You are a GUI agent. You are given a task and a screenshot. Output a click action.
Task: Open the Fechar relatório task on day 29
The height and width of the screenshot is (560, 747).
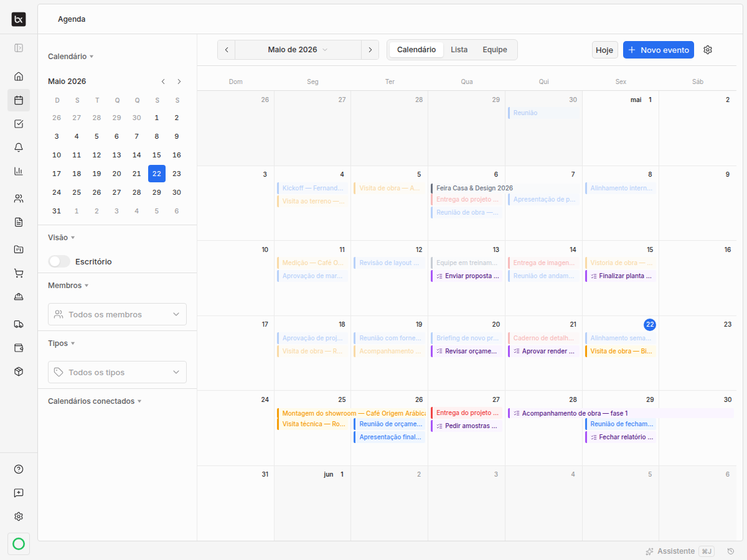coord(621,437)
